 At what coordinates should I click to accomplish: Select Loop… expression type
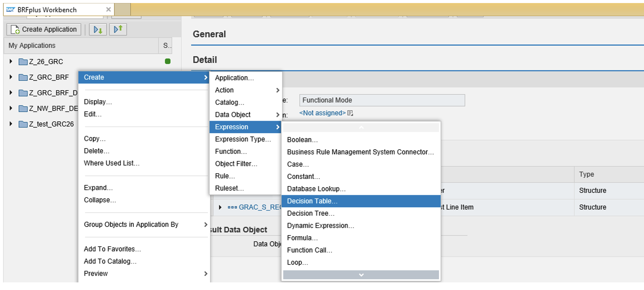pyautogui.click(x=361, y=263)
